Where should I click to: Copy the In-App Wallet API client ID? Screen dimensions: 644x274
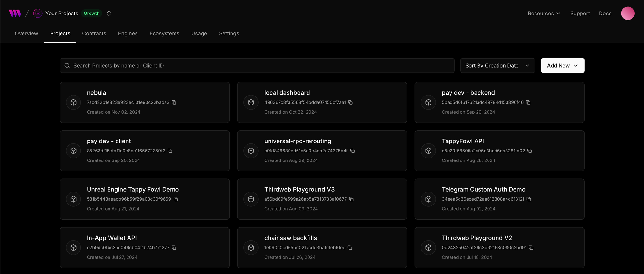click(x=174, y=248)
